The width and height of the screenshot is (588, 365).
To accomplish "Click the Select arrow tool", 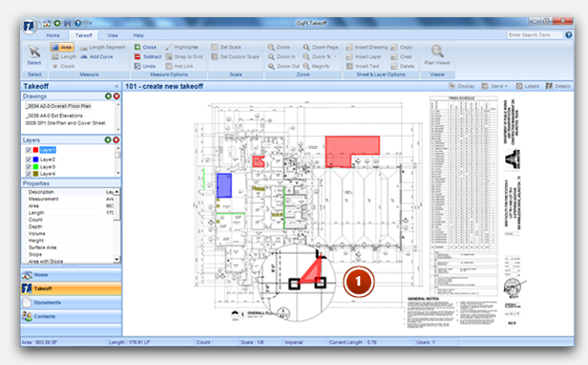I will pyautogui.click(x=34, y=54).
